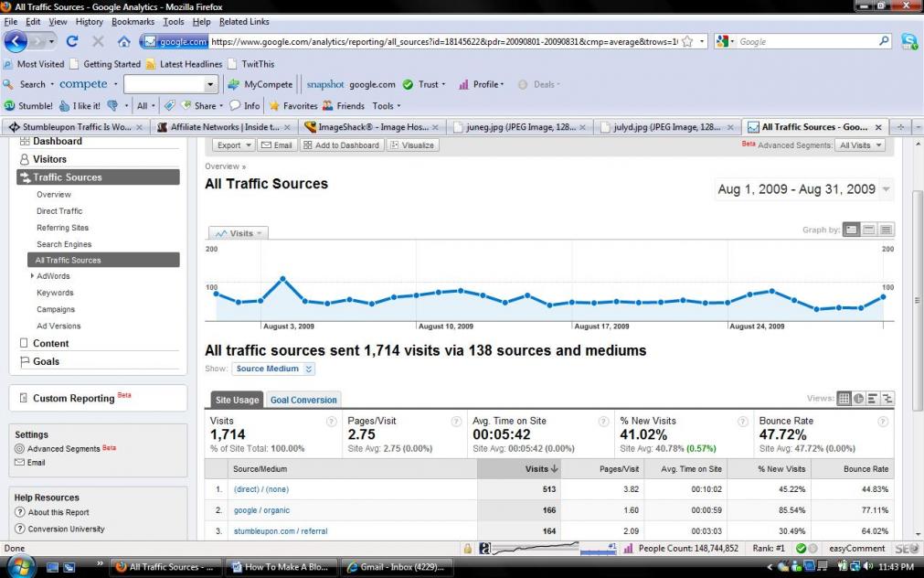Open StumbleUpon Favorites star
This screenshot has height=578, width=924.
293,105
